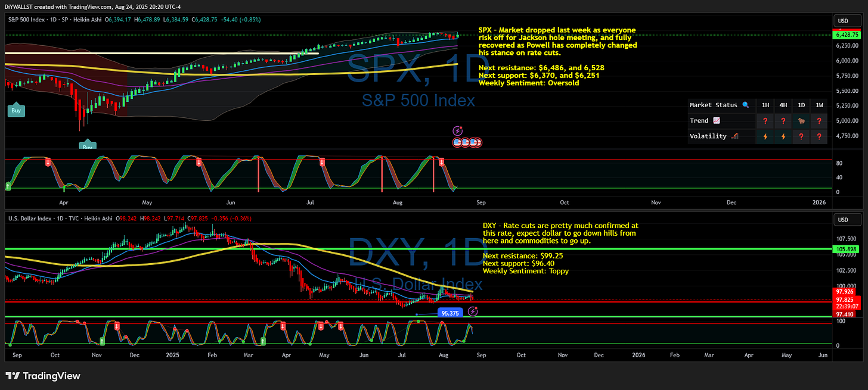Click the Trend chart icon in Market Status table
This screenshot has width=868, height=390.
click(715, 121)
